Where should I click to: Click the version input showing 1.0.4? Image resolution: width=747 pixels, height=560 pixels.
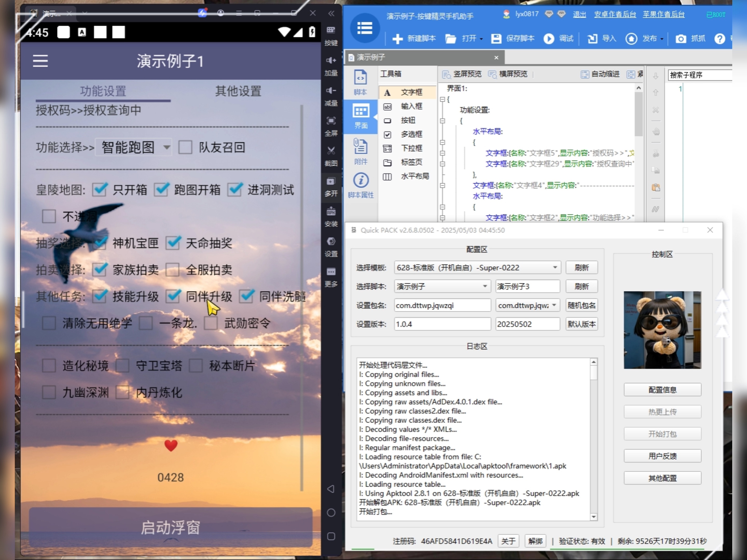click(x=442, y=324)
